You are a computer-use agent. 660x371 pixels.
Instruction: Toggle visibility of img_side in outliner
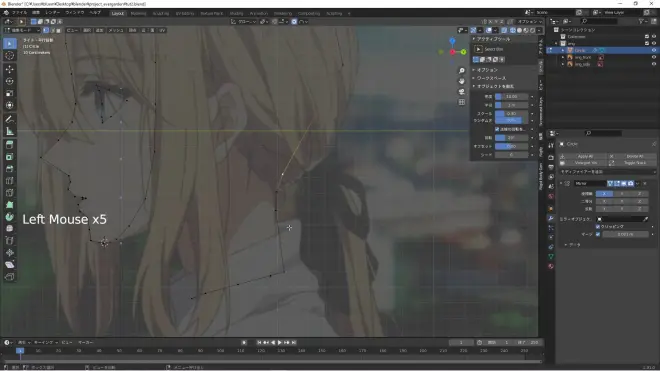pyautogui.click(x=654, y=64)
